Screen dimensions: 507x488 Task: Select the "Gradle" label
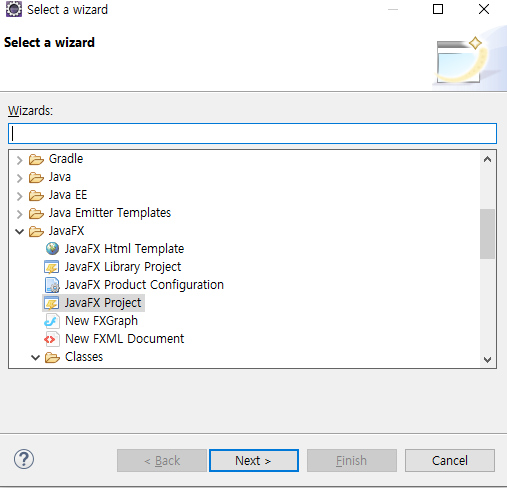66,159
